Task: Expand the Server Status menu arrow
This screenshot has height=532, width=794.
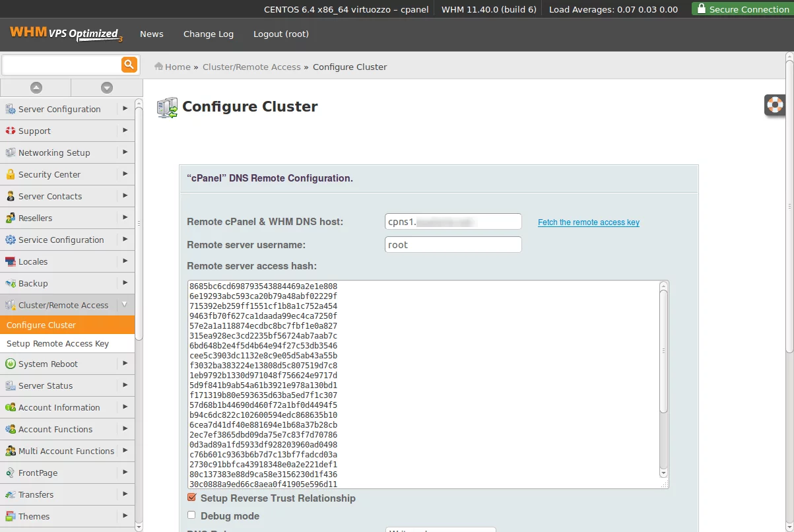Action: (125, 385)
